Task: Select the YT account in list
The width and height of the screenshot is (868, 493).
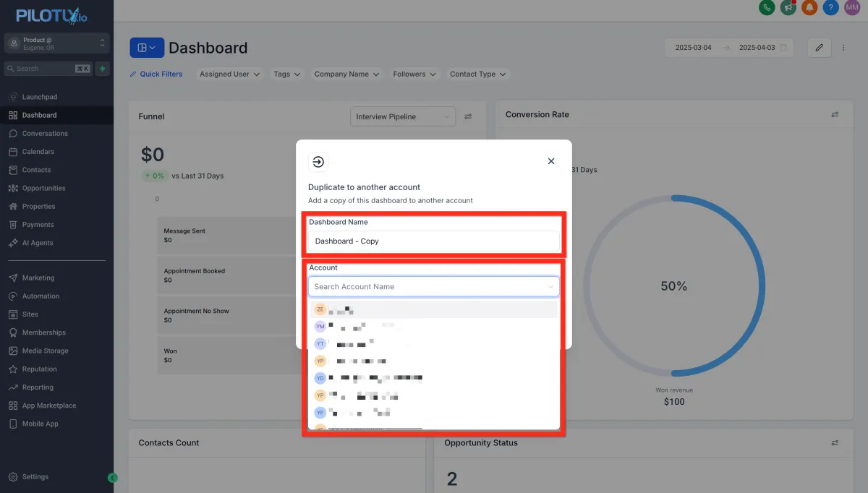Action: click(x=434, y=344)
